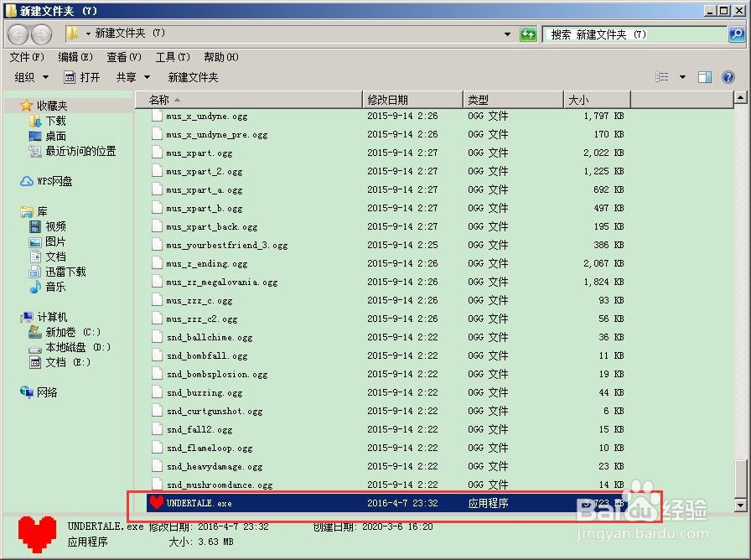The image size is (751, 560).
Task: Select the 计算机 node in navigation pane
Action: point(52,317)
